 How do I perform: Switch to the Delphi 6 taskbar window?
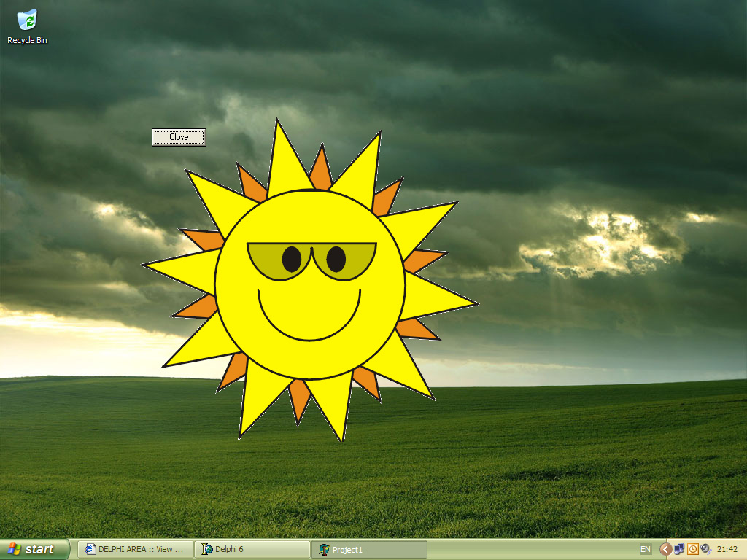point(252,549)
